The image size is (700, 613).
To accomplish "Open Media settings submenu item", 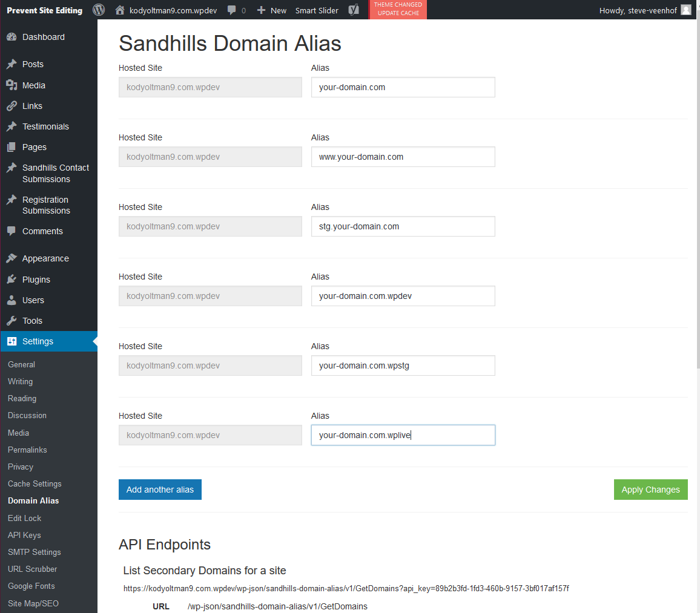I will tap(18, 433).
